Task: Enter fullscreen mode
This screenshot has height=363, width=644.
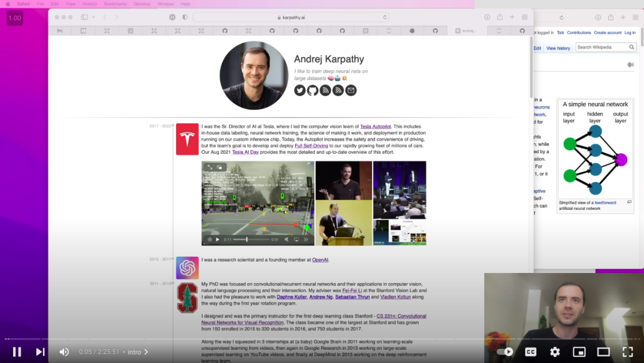Action: pos(627,352)
